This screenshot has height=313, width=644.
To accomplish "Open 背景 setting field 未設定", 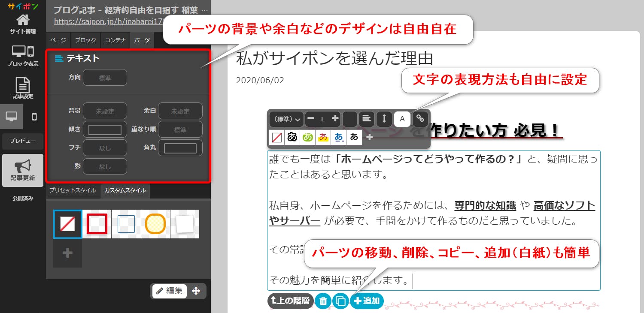I will point(105,111).
